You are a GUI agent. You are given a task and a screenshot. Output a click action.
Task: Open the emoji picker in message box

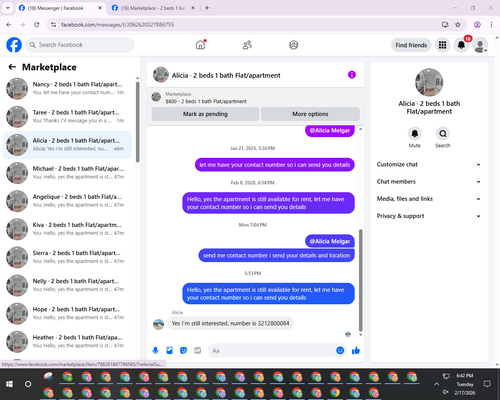(x=340, y=350)
